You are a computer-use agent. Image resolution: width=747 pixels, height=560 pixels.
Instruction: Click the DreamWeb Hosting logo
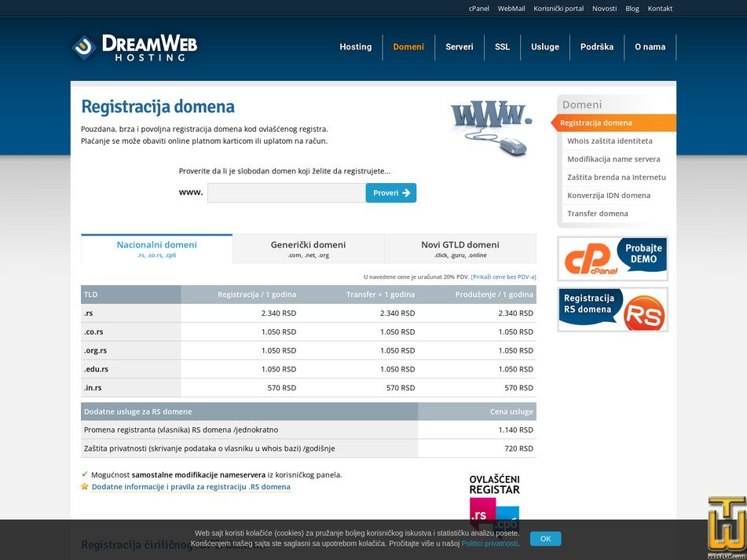tap(132, 46)
